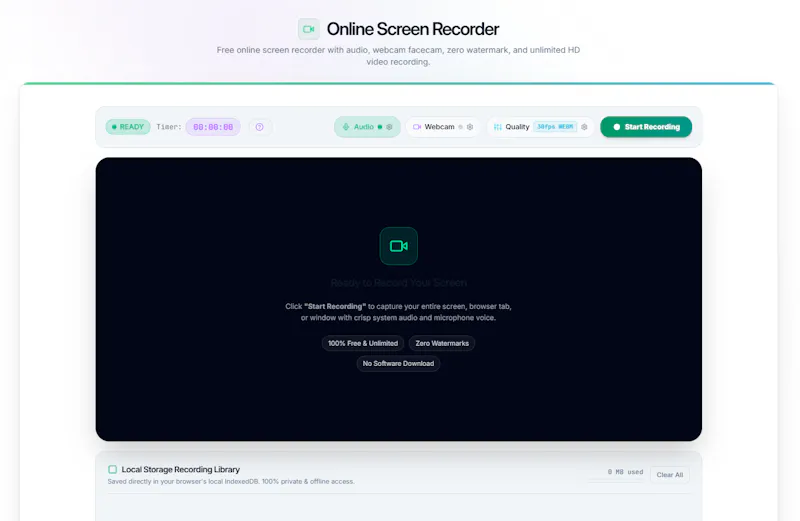
Task: Click the white record dot in Start Recording
Action: [x=616, y=127]
